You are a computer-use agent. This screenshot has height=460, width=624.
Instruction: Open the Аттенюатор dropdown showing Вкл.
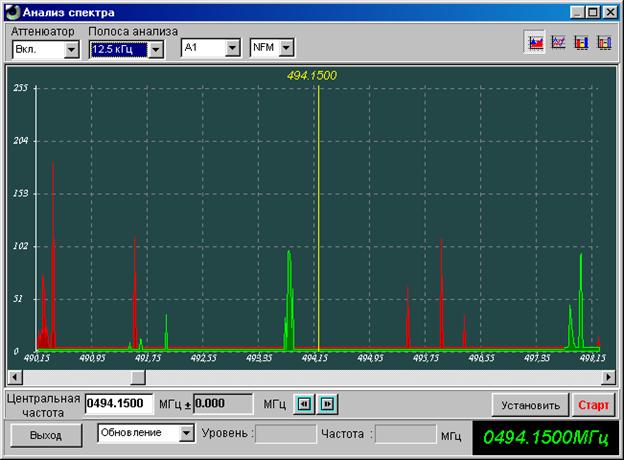click(x=45, y=49)
